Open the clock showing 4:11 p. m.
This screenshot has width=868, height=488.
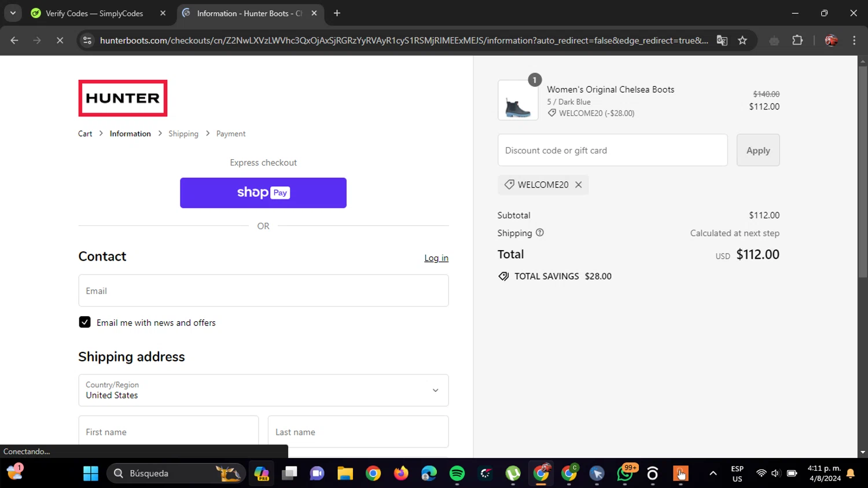click(824, 474)
